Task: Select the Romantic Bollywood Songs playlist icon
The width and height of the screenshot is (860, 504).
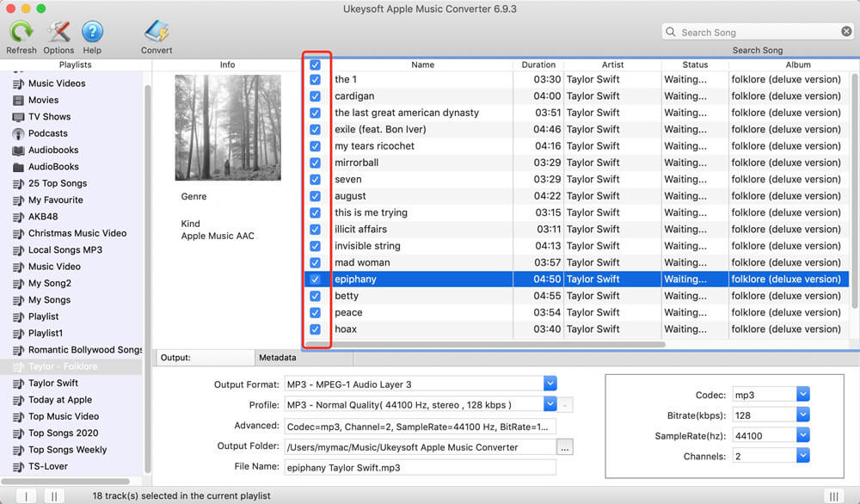Action: 18,350
